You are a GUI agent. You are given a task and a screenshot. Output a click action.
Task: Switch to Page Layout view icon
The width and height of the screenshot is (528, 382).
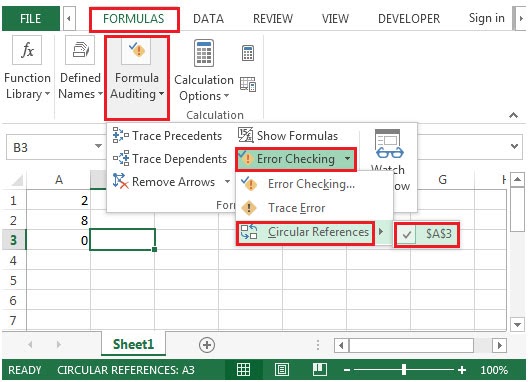(282, 370)
